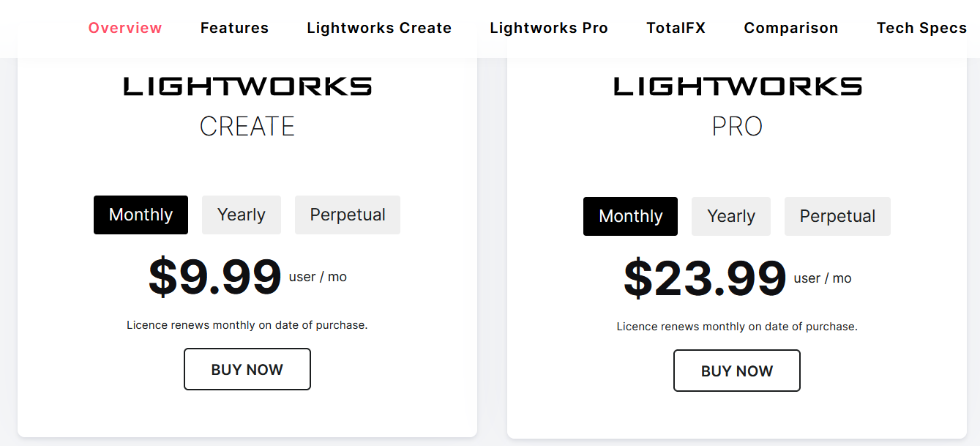Open the Overview nav item

125,28
